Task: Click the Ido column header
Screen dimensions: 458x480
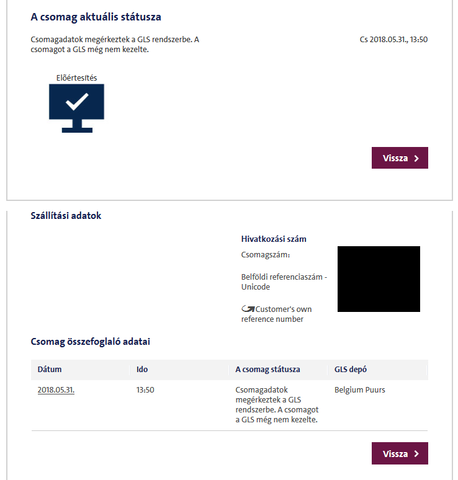Action: tap(142, 369)
